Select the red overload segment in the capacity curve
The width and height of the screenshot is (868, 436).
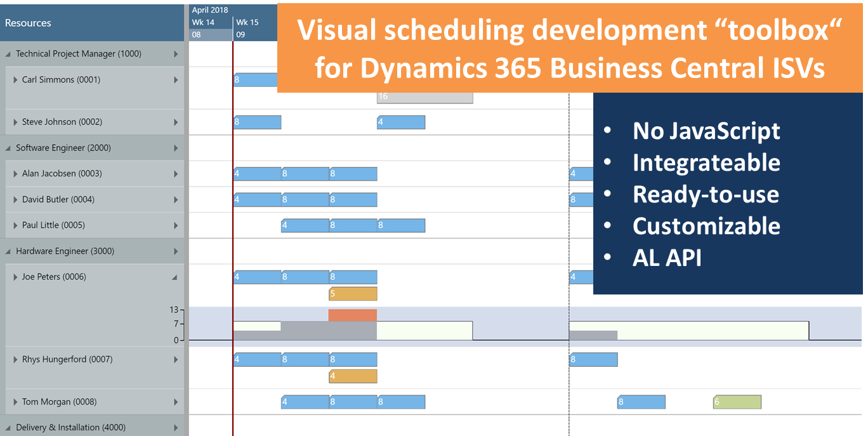pyautogui.click(x=352, y=314)
